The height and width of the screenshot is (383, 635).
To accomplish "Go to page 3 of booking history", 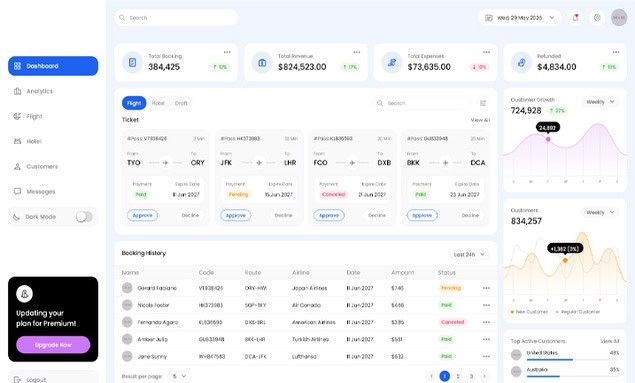I will [x=471, y=376].
